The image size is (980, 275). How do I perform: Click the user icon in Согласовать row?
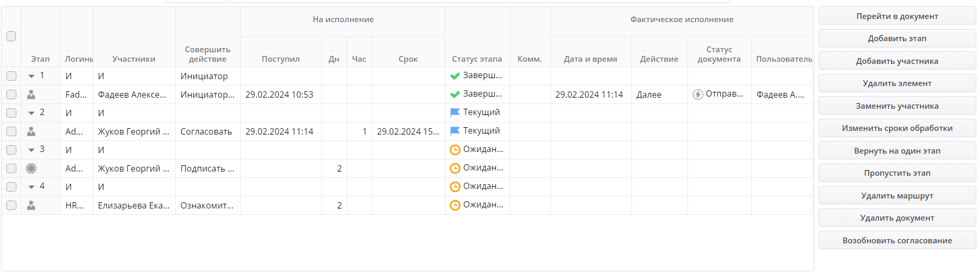[31, 131]
